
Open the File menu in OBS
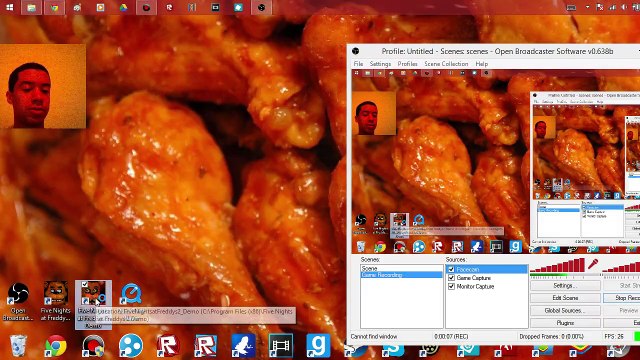pos(358,64)
